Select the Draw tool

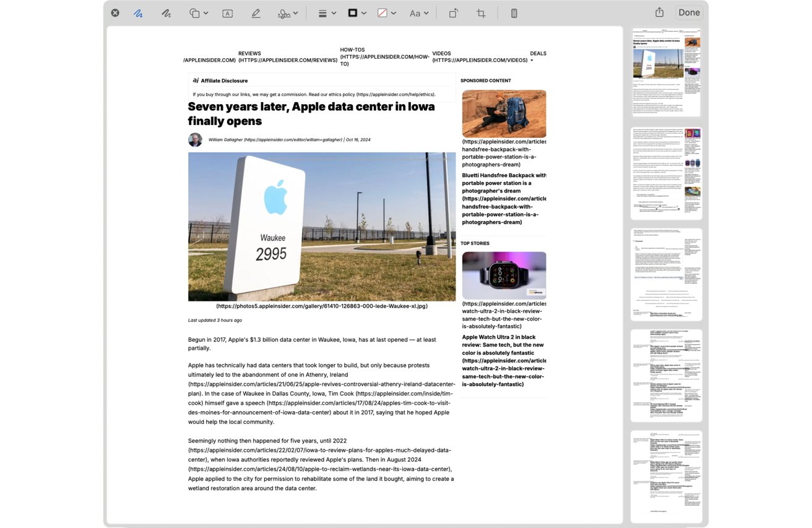pos(166,13)
